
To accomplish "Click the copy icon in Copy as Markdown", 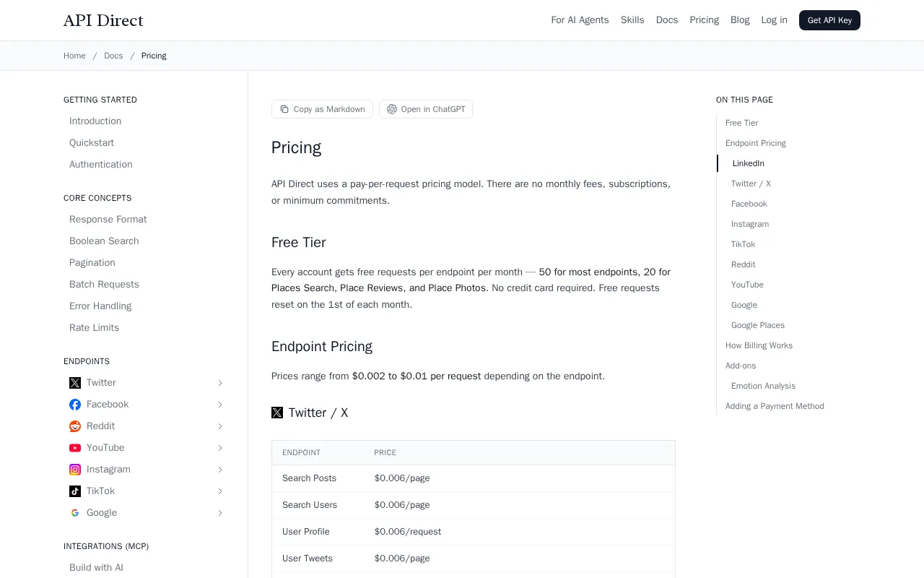I will [x=284, y=109].
